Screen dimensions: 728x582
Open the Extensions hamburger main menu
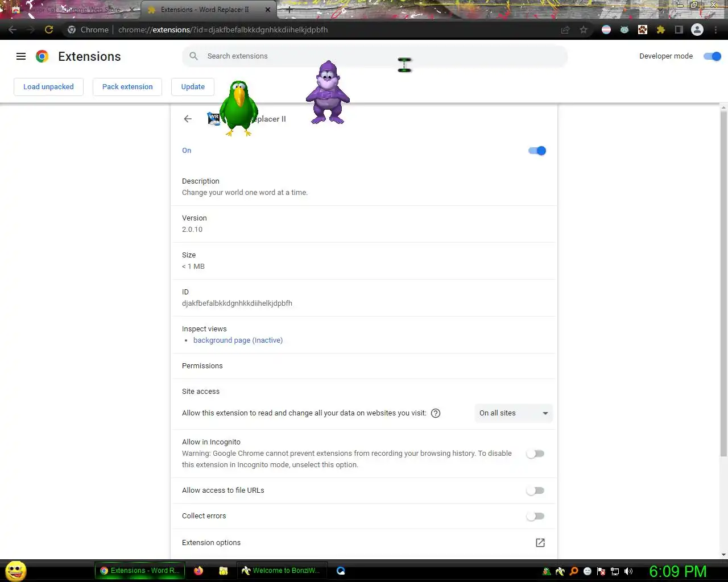tap(21, 56)
